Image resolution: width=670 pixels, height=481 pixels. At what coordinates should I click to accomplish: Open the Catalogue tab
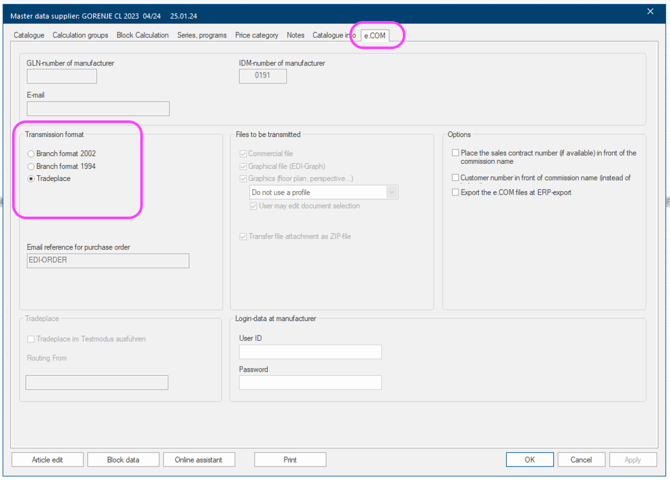29,35
